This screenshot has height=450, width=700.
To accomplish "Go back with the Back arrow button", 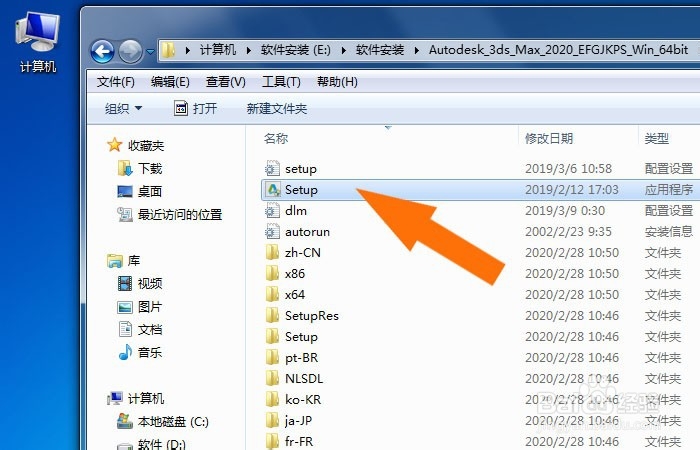I will [102, 52].
